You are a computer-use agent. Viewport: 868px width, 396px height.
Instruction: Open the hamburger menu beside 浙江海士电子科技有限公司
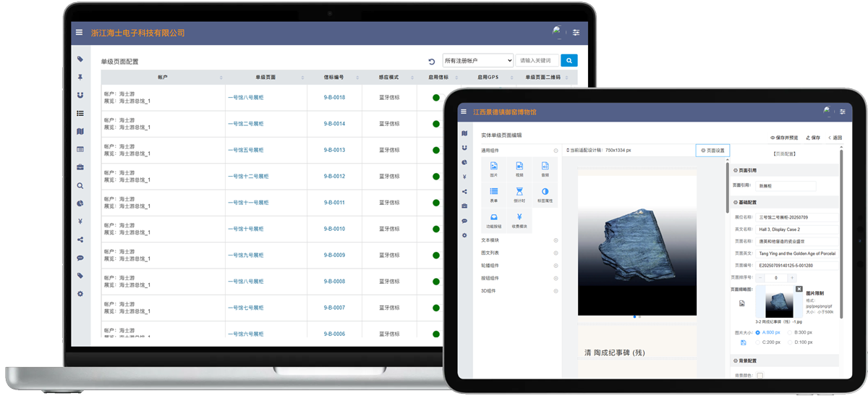(79, 33)
